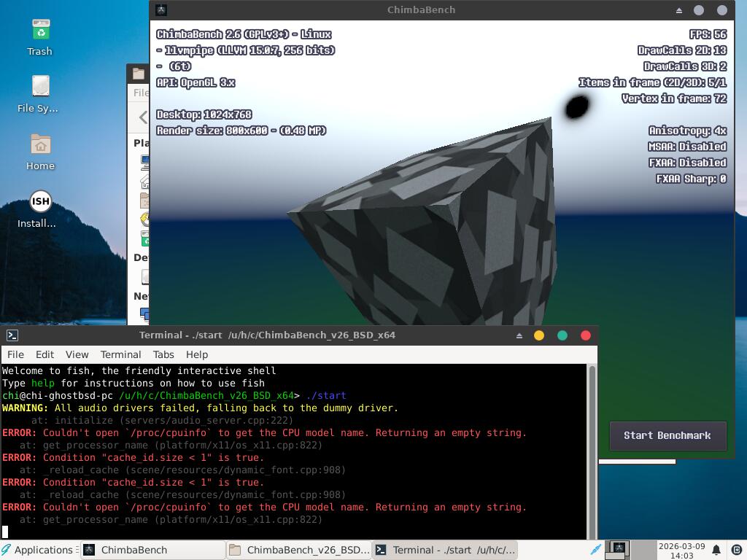
Task: Click the folder icon in the file manager title bar
Action: pyautogui.click(x=139, y=74)
